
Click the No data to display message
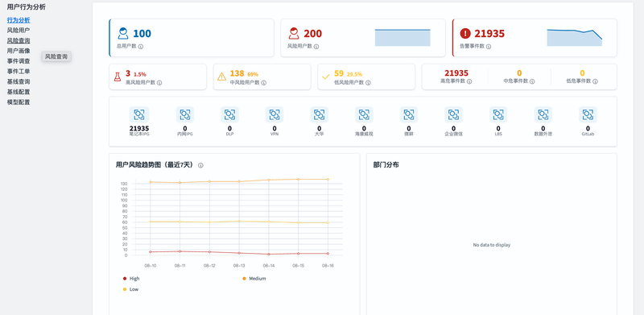[492, 245]
